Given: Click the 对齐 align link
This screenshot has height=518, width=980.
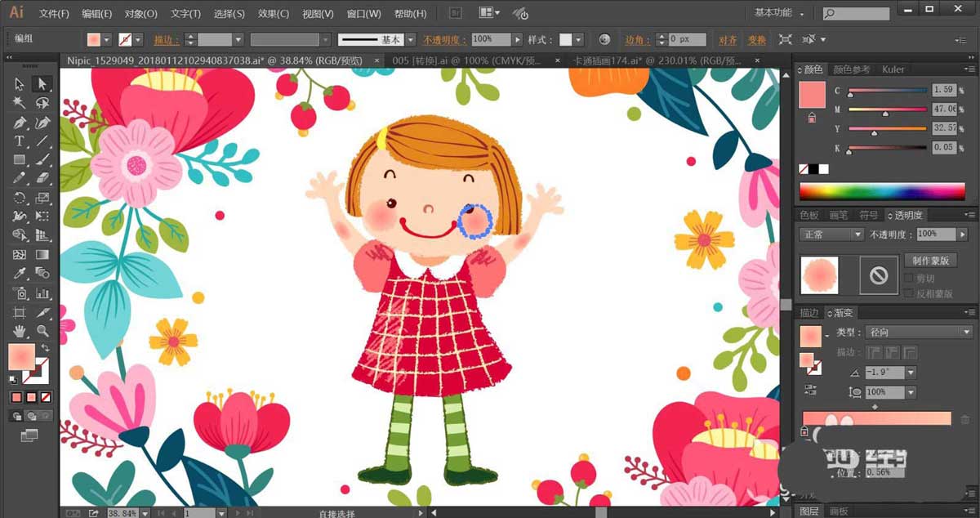Looking at the screenshot, I should pos(728,39).
